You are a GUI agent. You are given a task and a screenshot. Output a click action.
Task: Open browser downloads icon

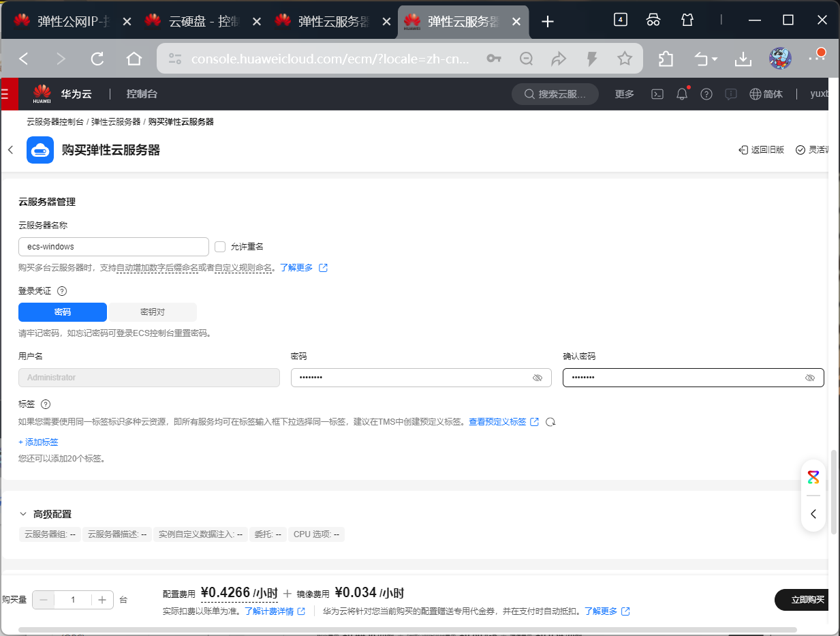pyautogui.click(x=743, y=59)
